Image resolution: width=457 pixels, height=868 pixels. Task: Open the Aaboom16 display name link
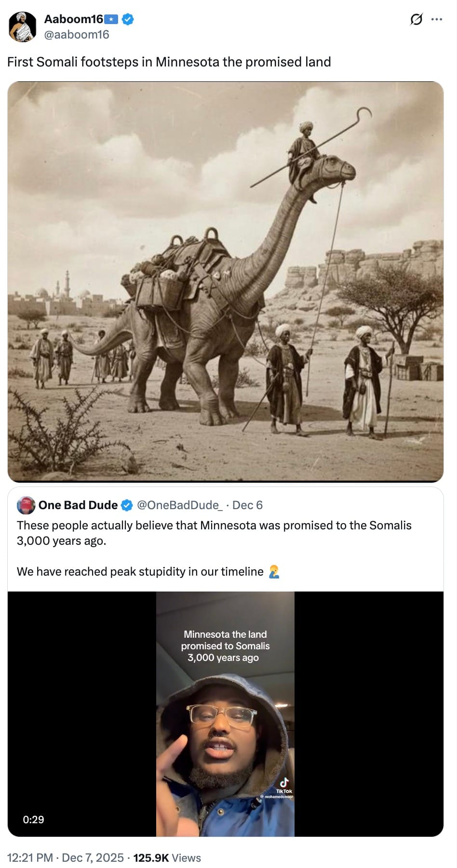[73, 19]
